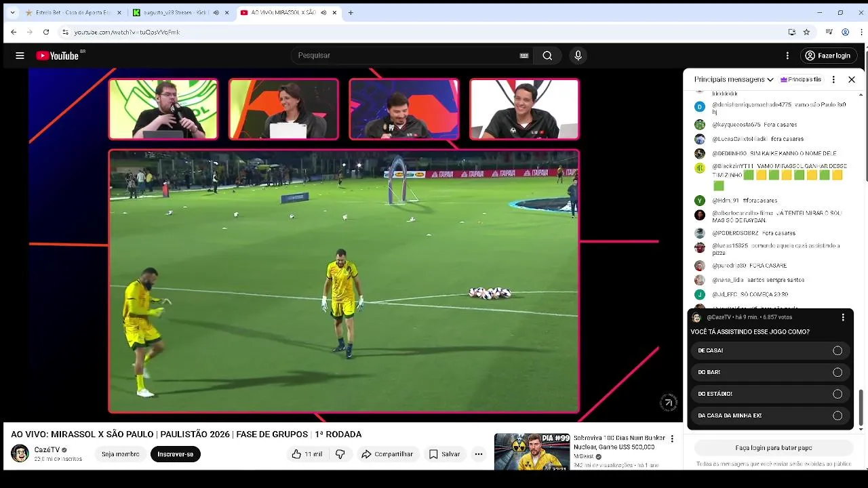Like the video with thumbs up
Viewport: 868px width, 488px height.
[x=307, y=454]
